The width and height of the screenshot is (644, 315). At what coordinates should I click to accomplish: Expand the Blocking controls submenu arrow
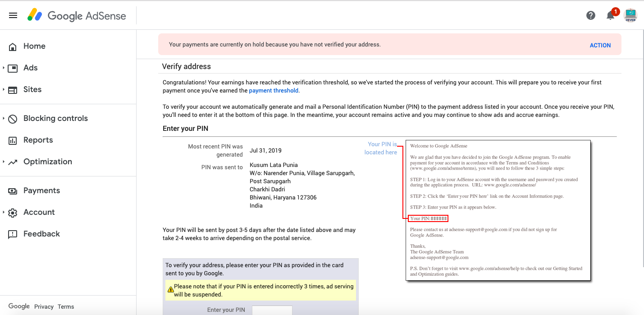pyautogui.click(x=4, y=119)
